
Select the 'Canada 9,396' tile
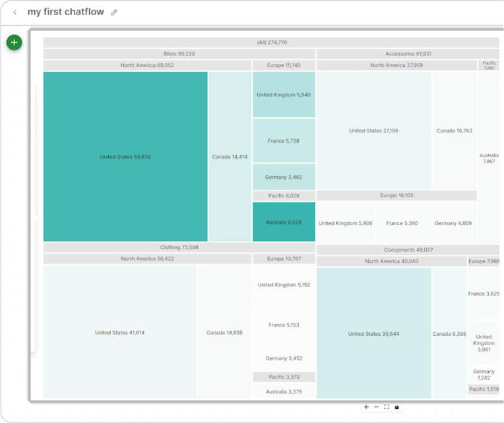pyautogui.click(x=449, y=334)
